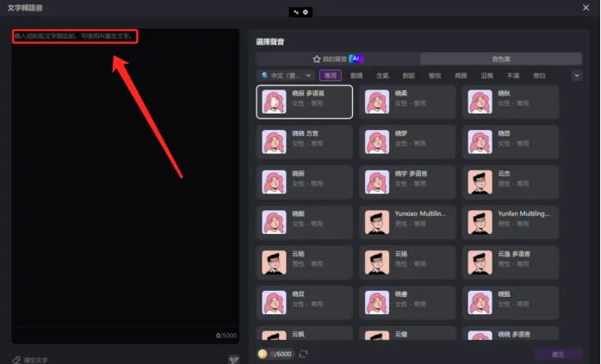Click the AI badge next to 我的聲音
Viewport: 601px width, 364px height.
coord(356,59)
